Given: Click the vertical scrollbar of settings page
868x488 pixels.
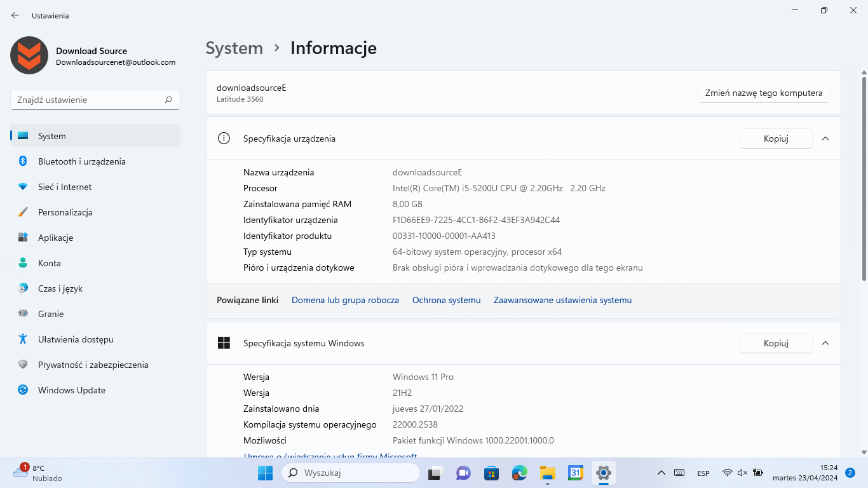Looking at the screenshot, I should tap(864, 178).
